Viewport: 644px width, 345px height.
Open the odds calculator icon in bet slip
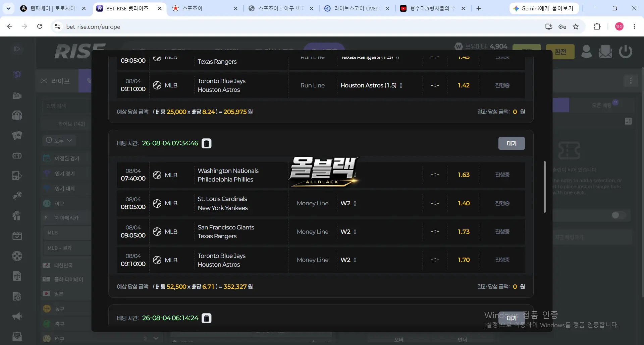629,121
